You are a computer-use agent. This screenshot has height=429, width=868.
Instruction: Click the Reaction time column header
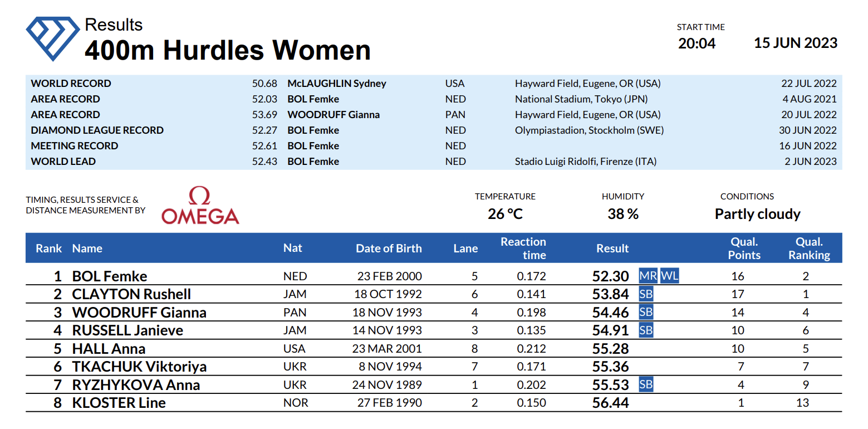(x=523, y=248)
